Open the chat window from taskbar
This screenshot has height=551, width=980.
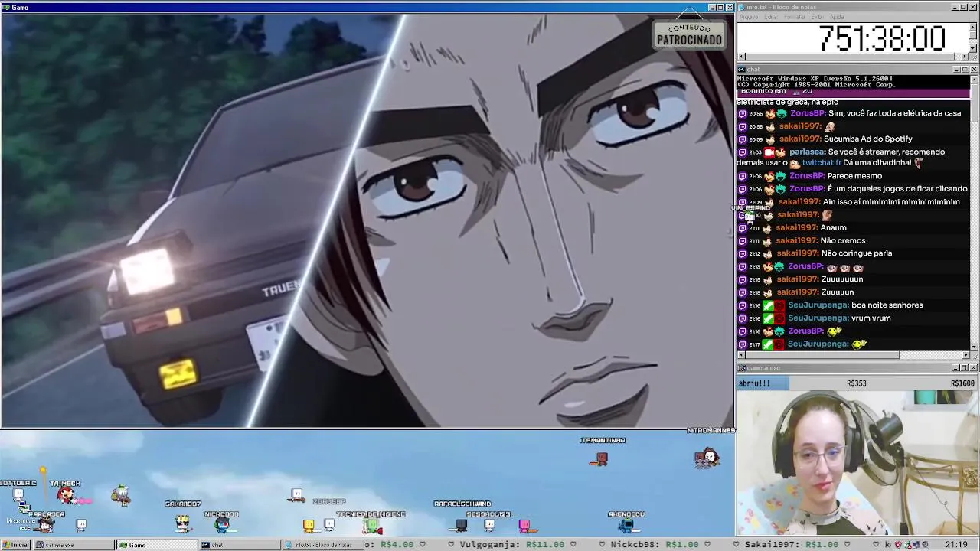click(240, 545)
